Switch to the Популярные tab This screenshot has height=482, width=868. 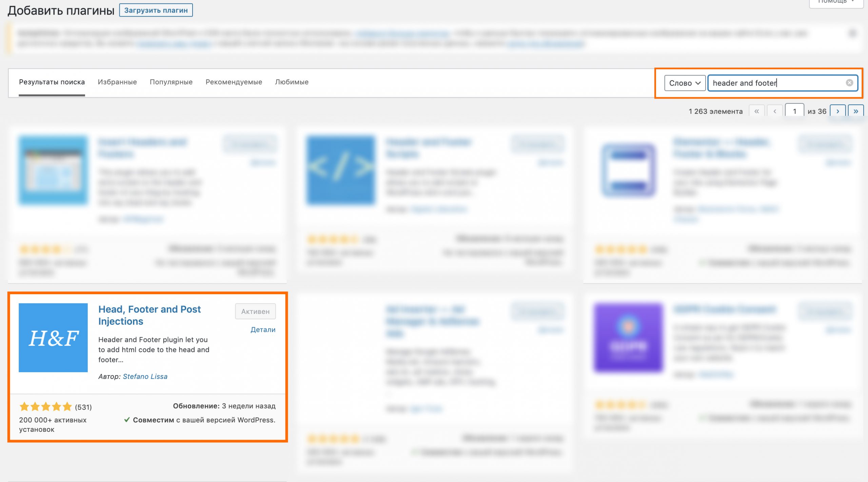coord(171,82)
